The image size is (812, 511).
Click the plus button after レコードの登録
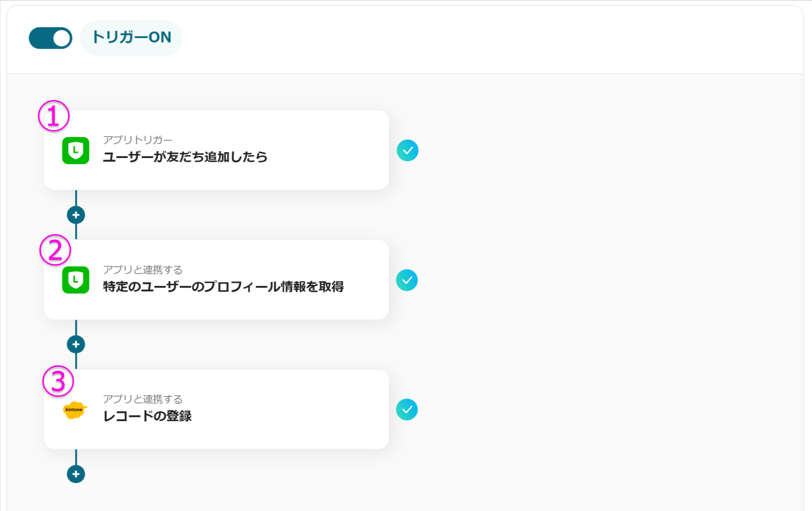[76, 473]
